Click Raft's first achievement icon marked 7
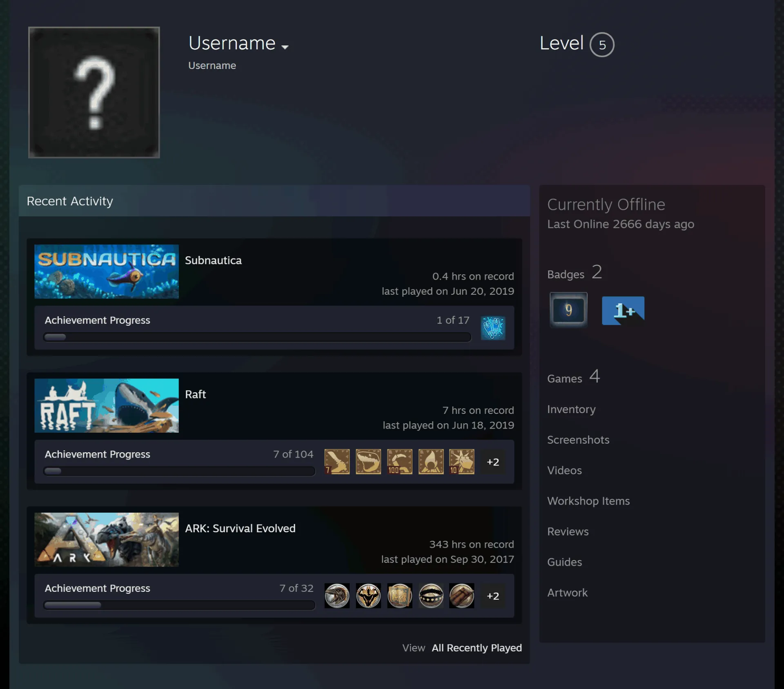Screen dimensions: 784x689 pos(337,462)
